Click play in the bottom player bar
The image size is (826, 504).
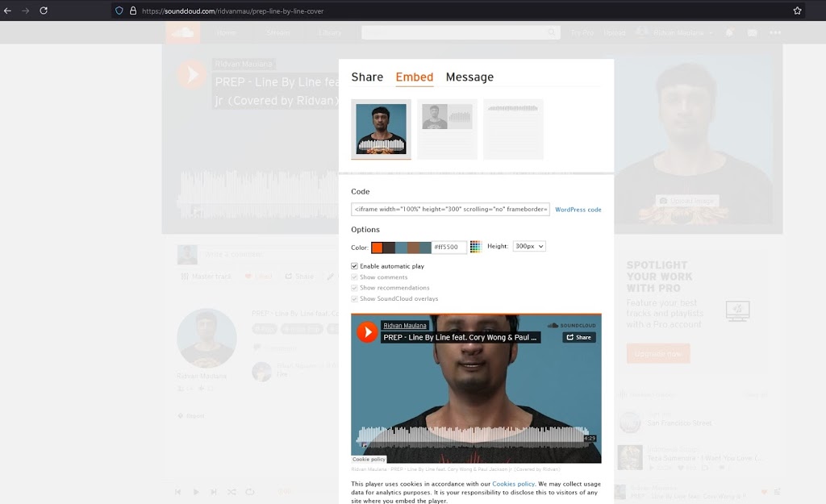point(195,492)
